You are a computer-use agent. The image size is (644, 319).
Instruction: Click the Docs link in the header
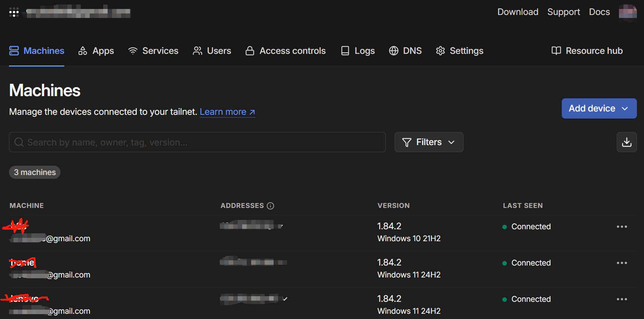click(599, 12)
